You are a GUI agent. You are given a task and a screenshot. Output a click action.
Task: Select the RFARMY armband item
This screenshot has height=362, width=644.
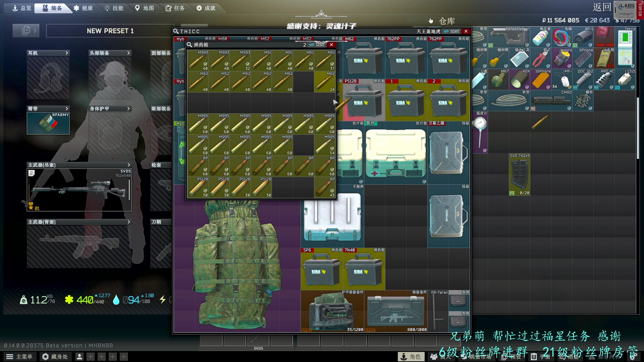[48, 123]
